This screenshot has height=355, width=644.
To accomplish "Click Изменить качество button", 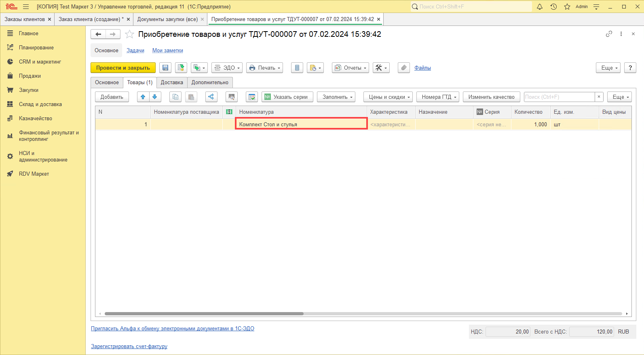I will point(492,97).
